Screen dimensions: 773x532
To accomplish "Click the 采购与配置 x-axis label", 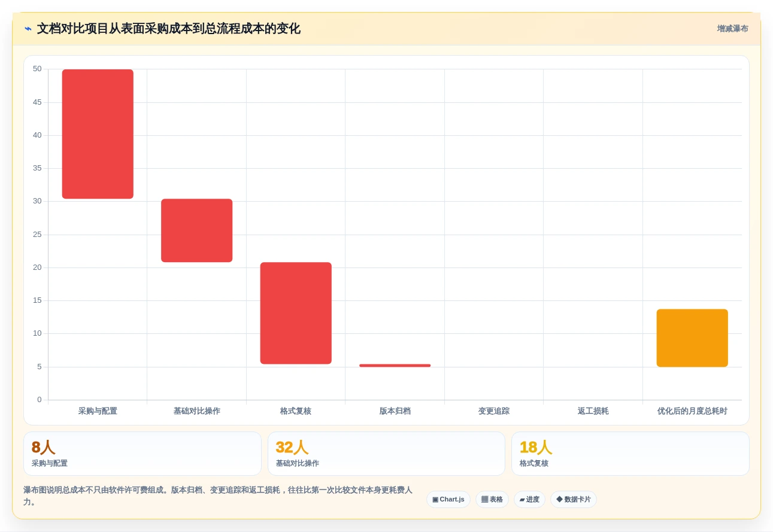I will coord(98,411).
